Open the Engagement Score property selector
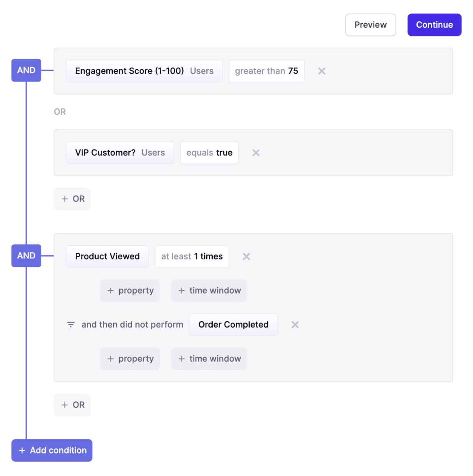Image resolution: width=473 pixels, height=476 pixels. click(144, 71)
